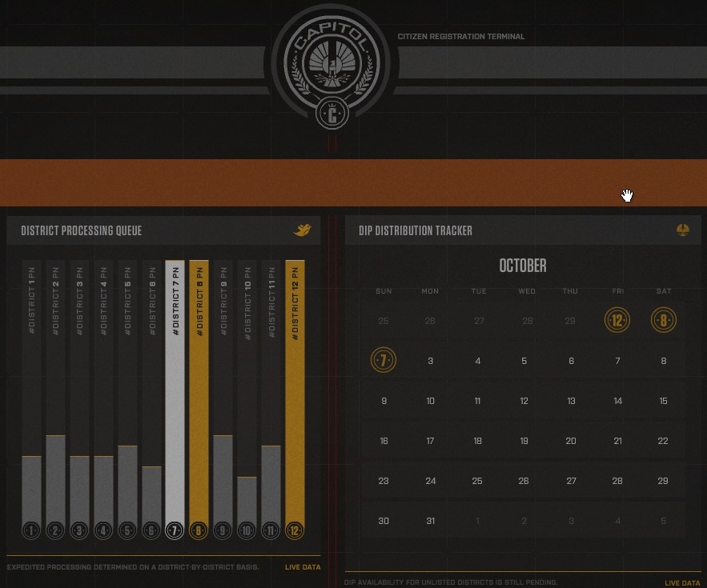Click the Twitter bird icon
The height and width of the screenshot is (588, 707).
click(x=302, y=231)
